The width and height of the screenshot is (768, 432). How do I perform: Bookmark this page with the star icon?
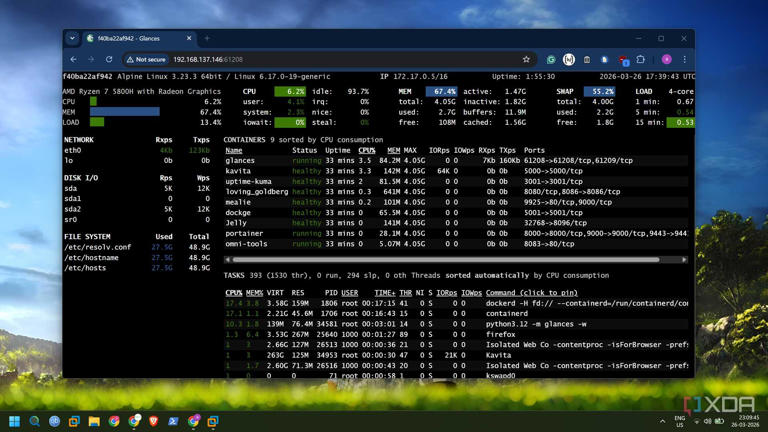click(x=526, y=59)
